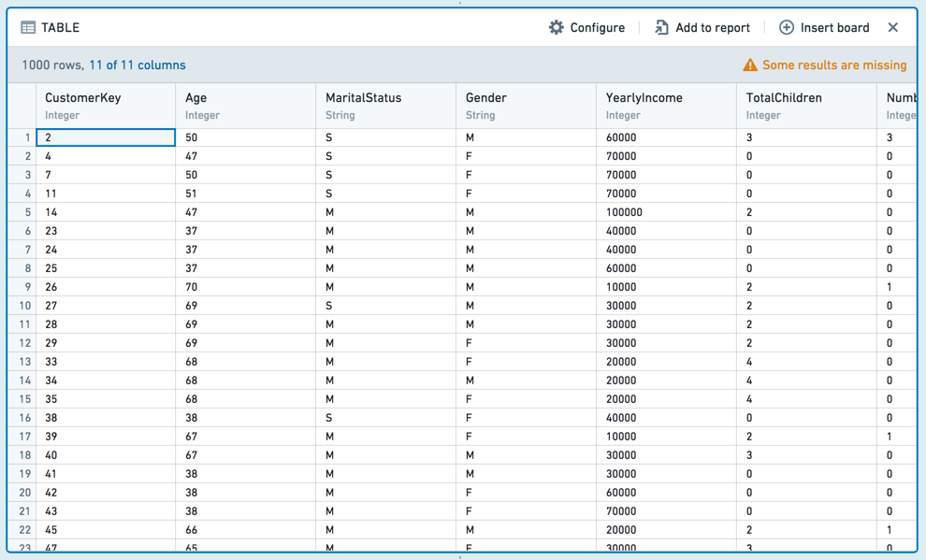Select row number 16
This screenshot has width=926, height=560.
[x=22, y=418]
